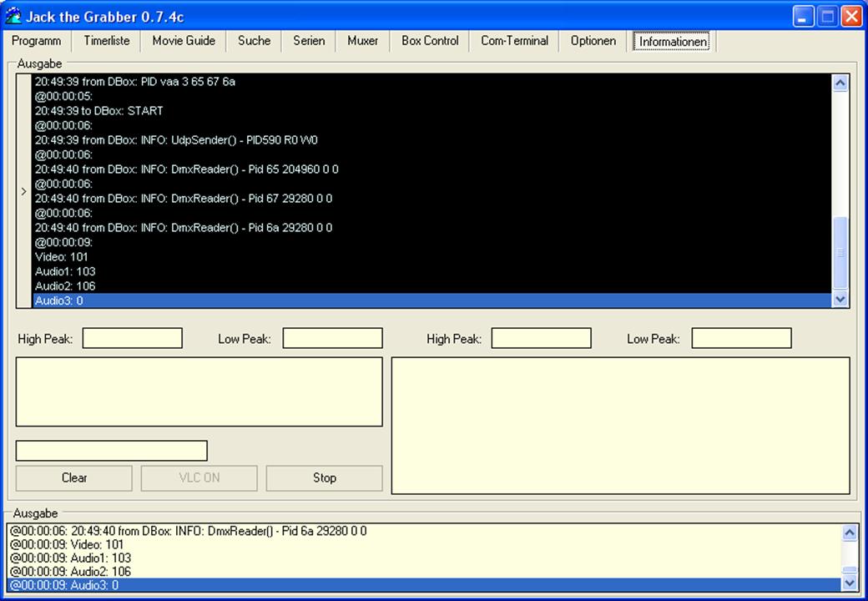Select lower output line '@00:00:09: Video: 101'

coord(425,544)
